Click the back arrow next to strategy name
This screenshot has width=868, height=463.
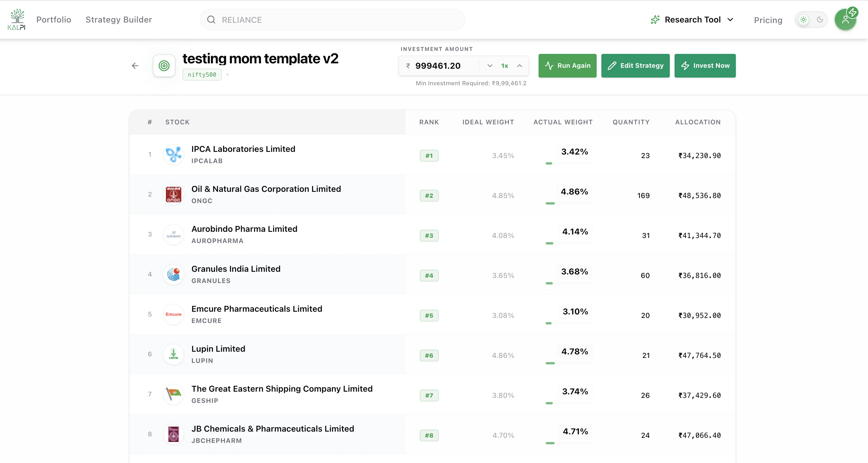pos(135,66)
